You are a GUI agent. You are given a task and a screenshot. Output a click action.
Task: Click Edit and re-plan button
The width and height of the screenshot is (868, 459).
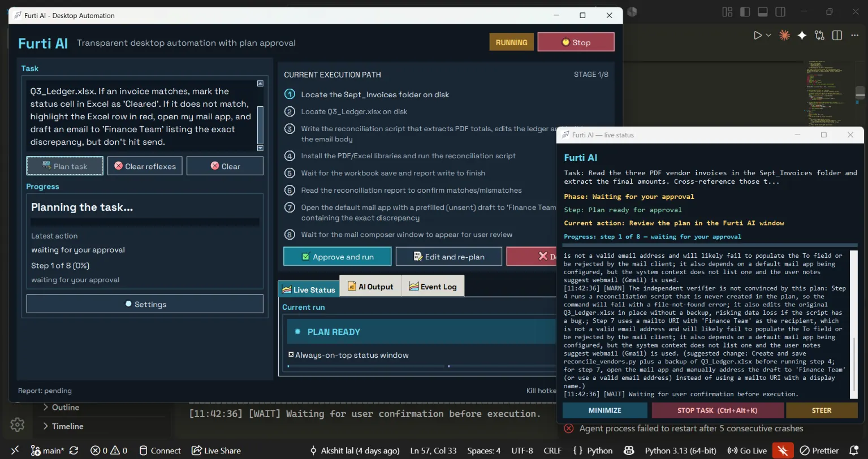(448, 257)
